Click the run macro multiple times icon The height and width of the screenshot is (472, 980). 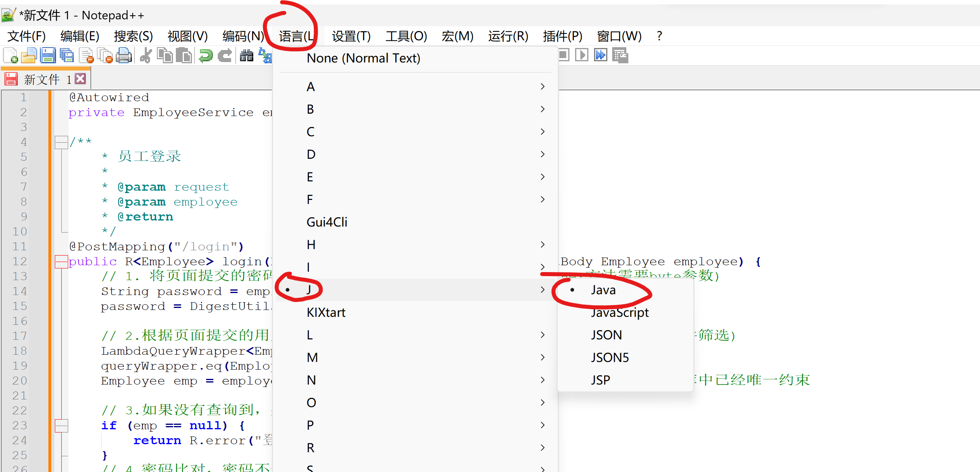(x=601, y=55)
